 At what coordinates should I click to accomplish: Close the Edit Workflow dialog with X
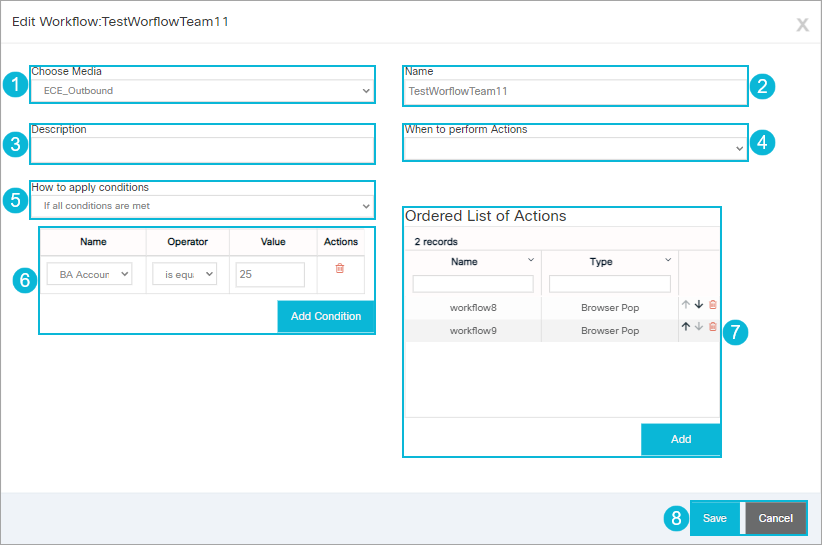802,24
